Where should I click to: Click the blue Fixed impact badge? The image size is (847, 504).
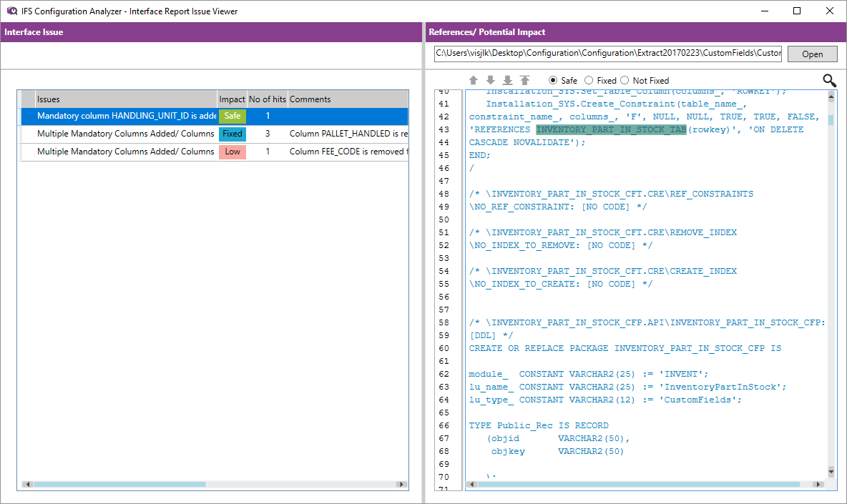pos(232,134)
